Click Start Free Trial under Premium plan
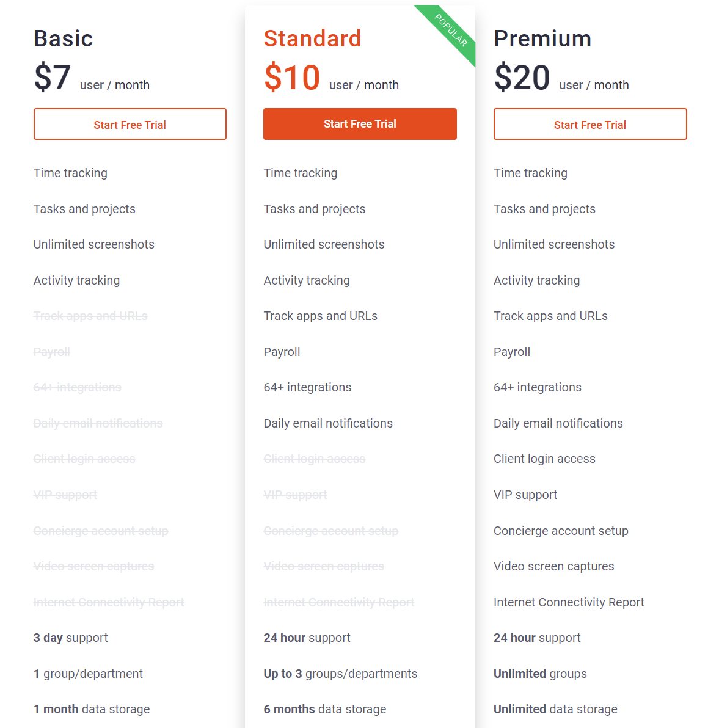The width and height of the screenshot is (719, 728). (x=590, y=125)
